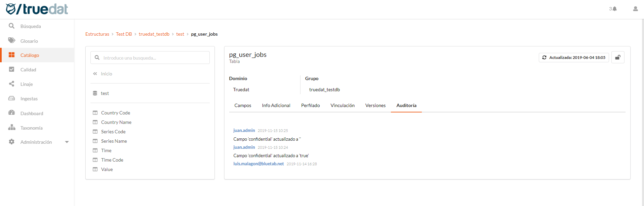Click the Glosario tags icon
The height and width of the screenshot is (206, 644).
(12, 41)
